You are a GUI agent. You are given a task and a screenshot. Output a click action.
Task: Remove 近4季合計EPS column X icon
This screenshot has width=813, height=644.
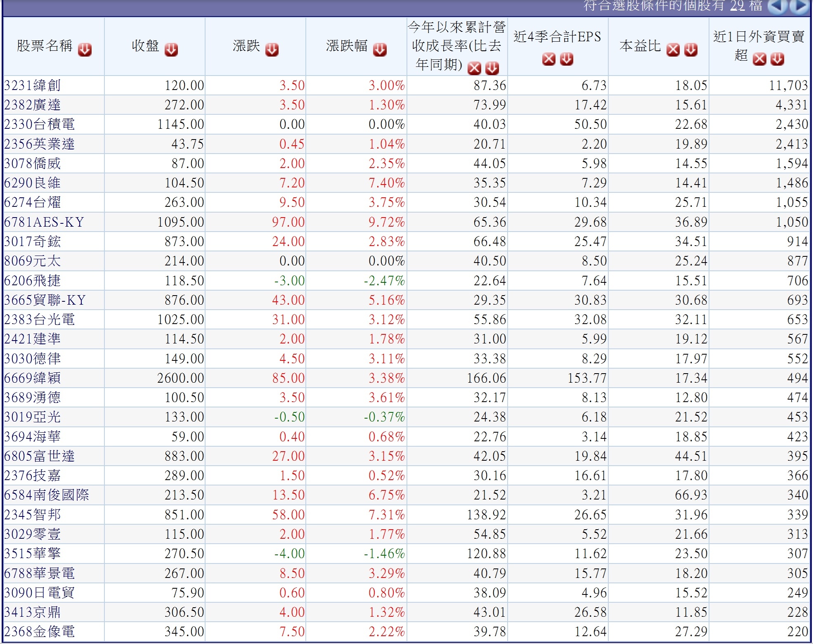[x=548, y=59]
